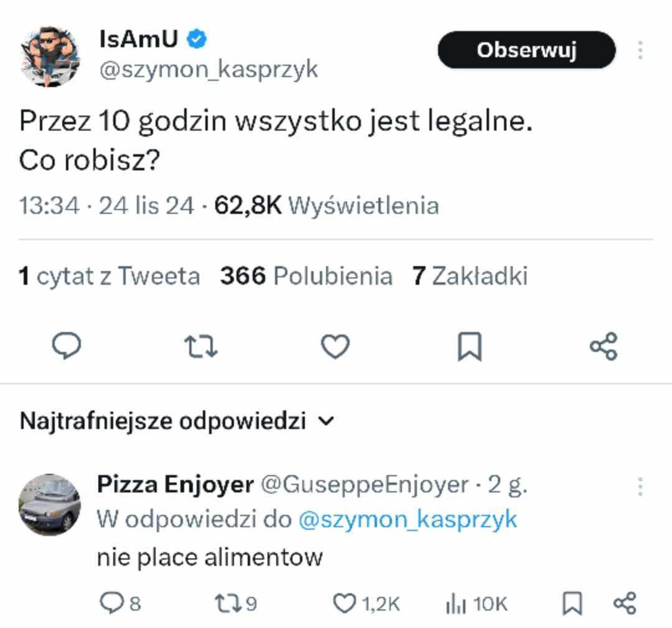
Task: Reply to the main tweet
Action: tap(65, 346)
